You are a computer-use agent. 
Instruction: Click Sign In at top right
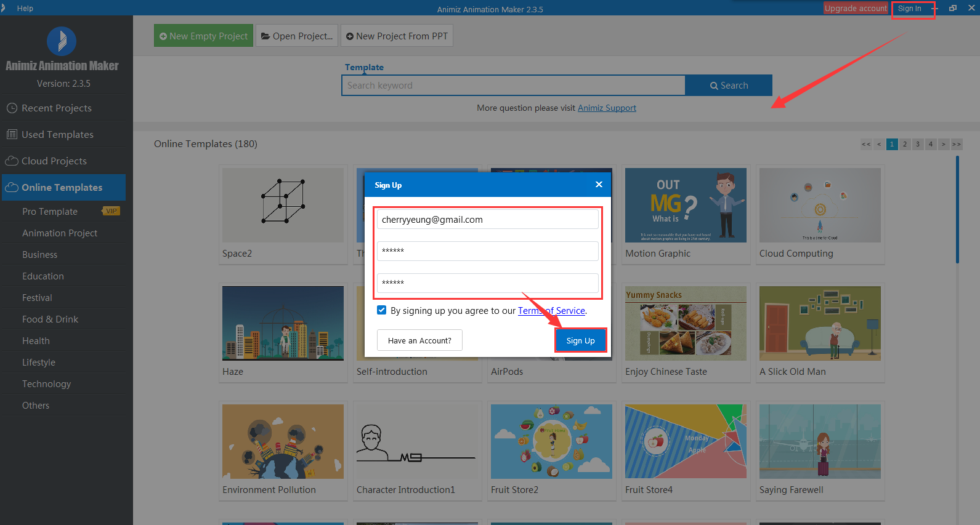click(x=909, y=8)
